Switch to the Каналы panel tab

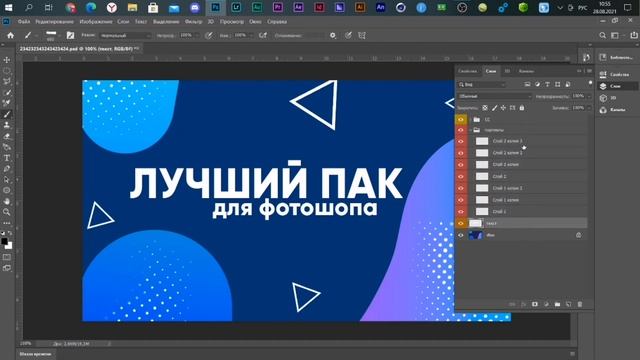(526, 71)
